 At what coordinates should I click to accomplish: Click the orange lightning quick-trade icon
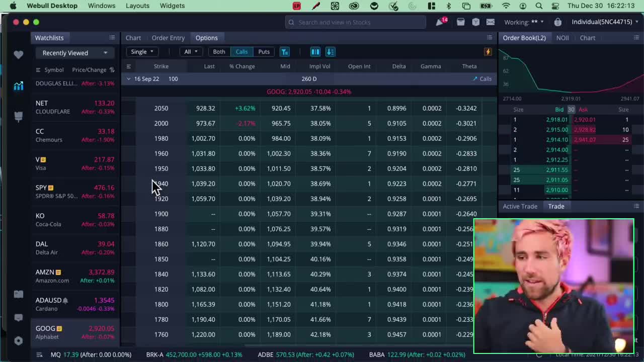[488, 52]
